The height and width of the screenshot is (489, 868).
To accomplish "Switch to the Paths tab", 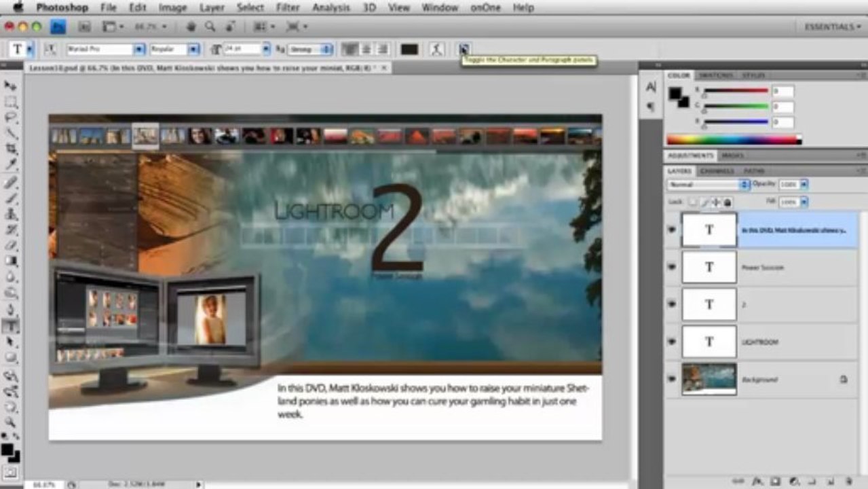I will click(754, 171).
